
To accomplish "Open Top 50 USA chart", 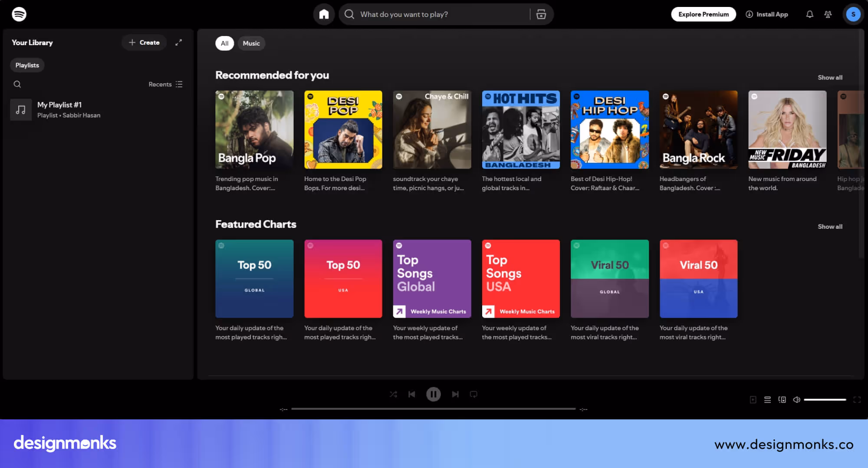I will pos(343,279).
